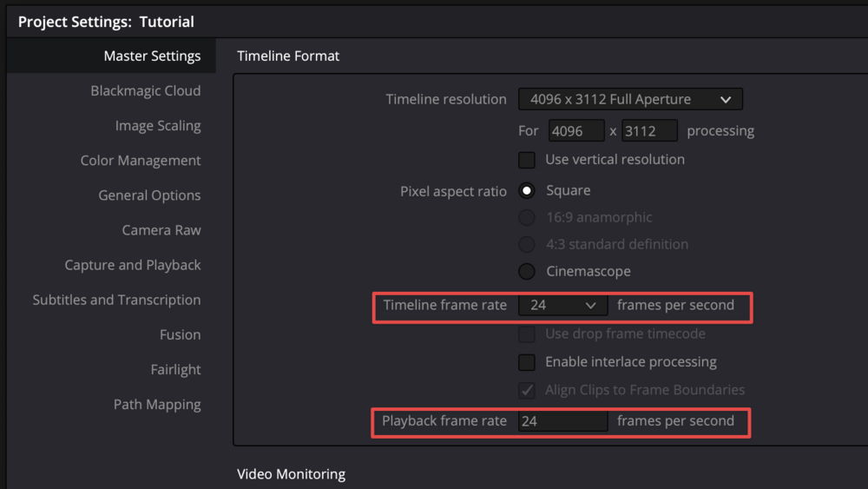Screen dimensions: 868x489
Task: Open the Timeline frame rate dropdown
Action: tap(562, 306)
